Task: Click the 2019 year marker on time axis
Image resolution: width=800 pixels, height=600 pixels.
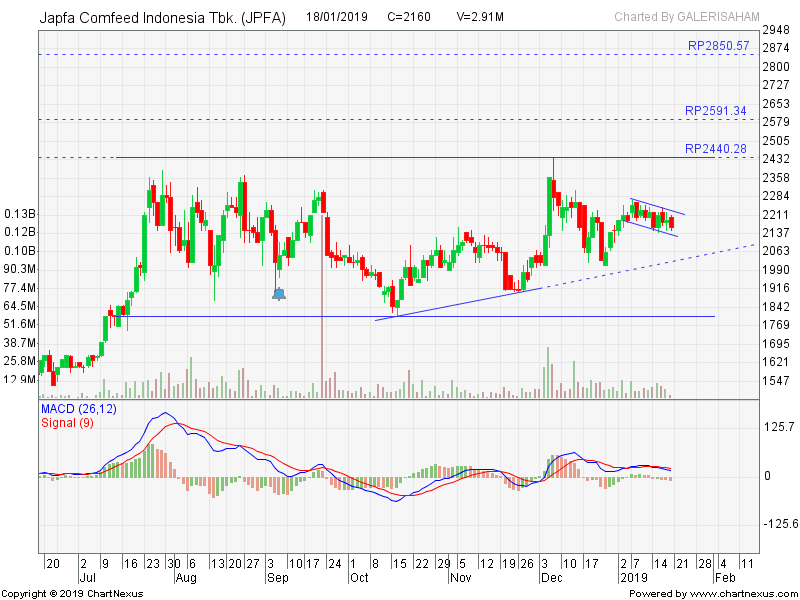Action: [x=632, y=578]
